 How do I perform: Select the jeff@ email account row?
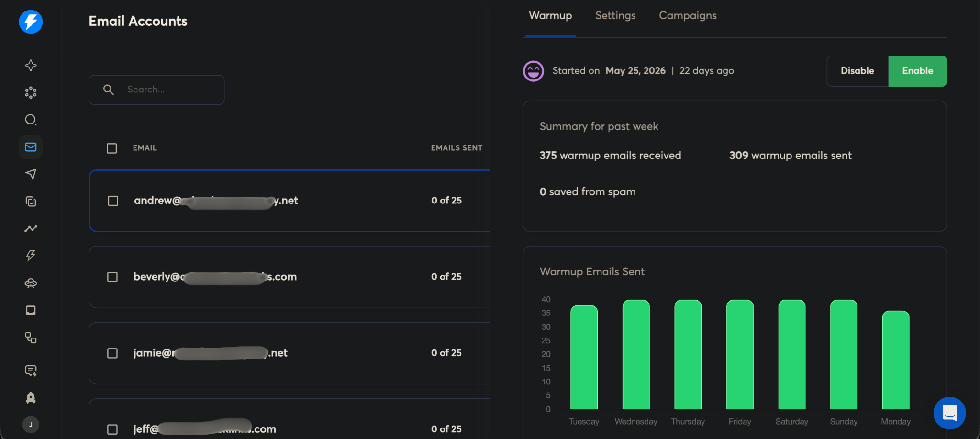tap(290, 419)
